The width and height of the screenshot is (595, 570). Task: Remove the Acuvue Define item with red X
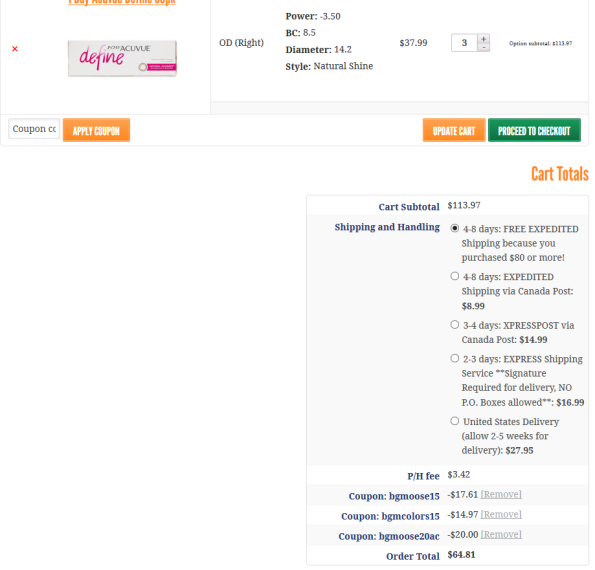(x=15, y=49)
